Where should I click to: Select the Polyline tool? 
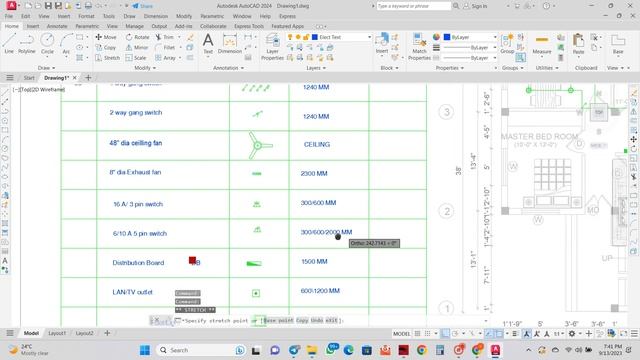click(x=27, y=44)
